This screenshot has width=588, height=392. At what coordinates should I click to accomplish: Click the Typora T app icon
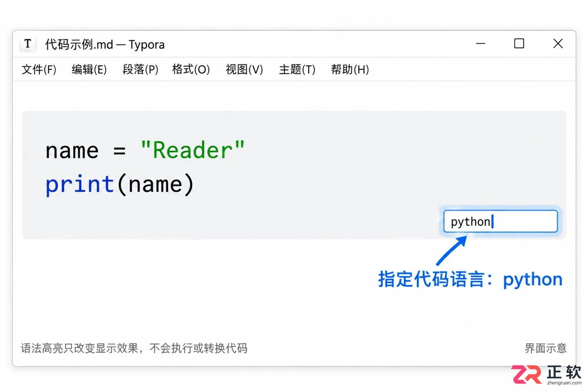(28, 44)
